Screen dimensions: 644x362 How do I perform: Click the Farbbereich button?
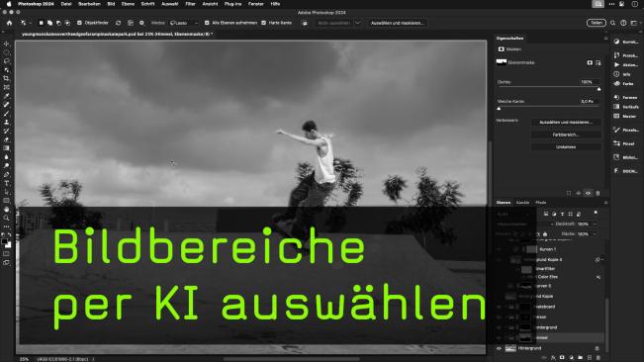click(566, 135)
